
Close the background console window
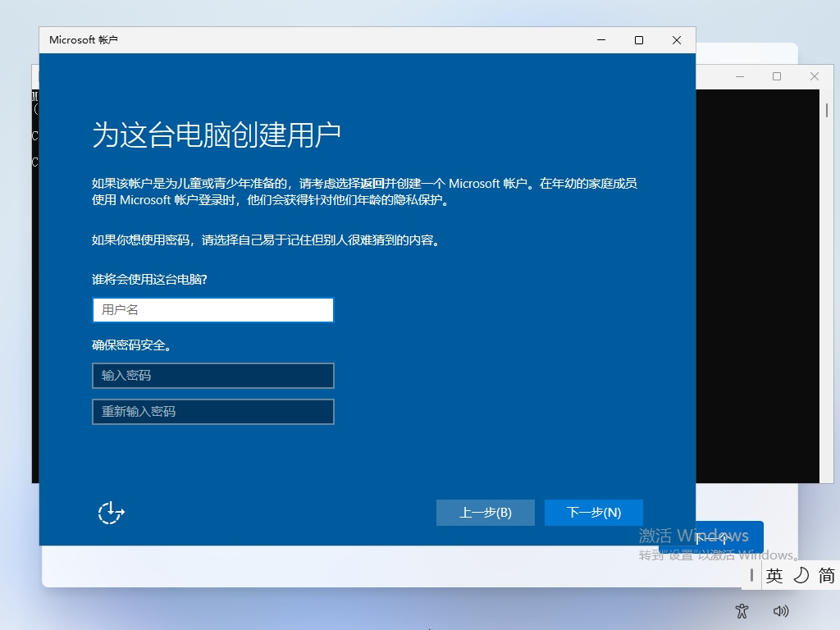coord(815,76)
